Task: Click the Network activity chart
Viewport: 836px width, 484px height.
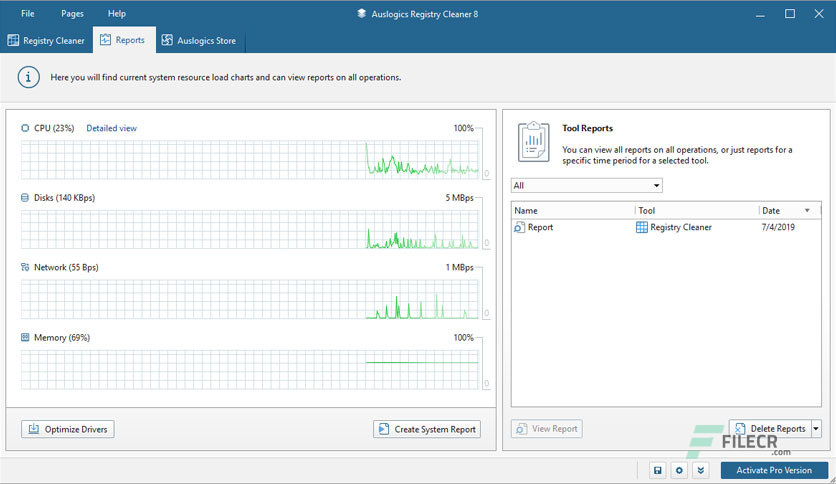Action: (x=250, y=299)
